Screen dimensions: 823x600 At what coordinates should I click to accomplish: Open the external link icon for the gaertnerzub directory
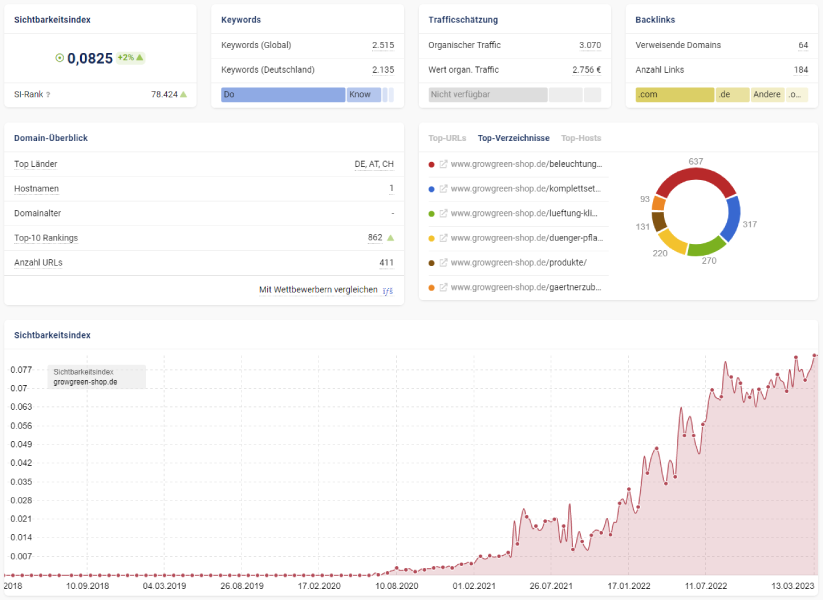coord(443,288)
